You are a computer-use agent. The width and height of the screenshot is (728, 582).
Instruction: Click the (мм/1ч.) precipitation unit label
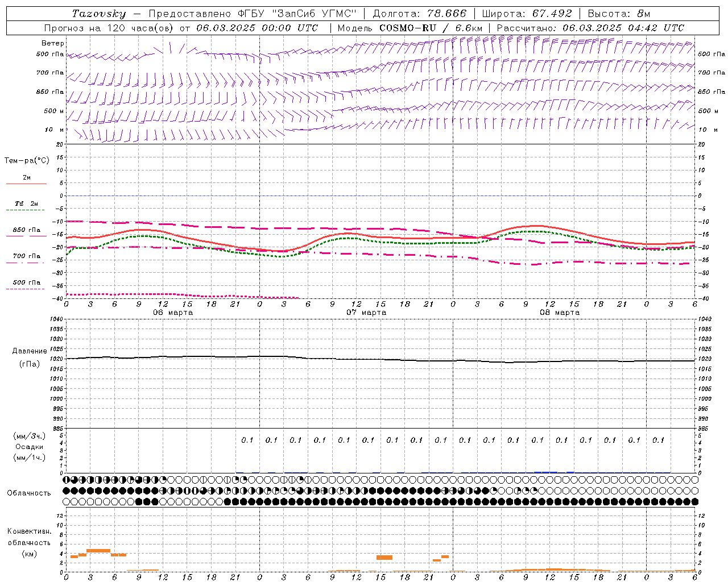(30, 457)
